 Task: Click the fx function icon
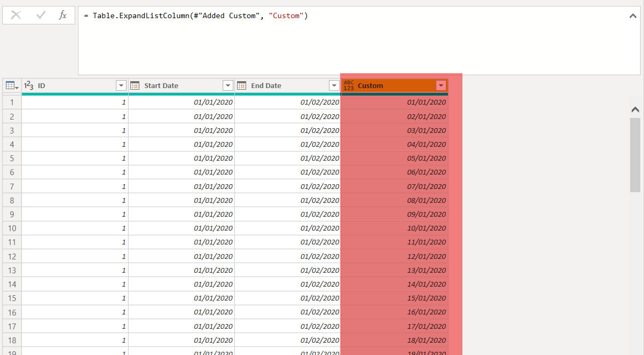tap(62, 15)
